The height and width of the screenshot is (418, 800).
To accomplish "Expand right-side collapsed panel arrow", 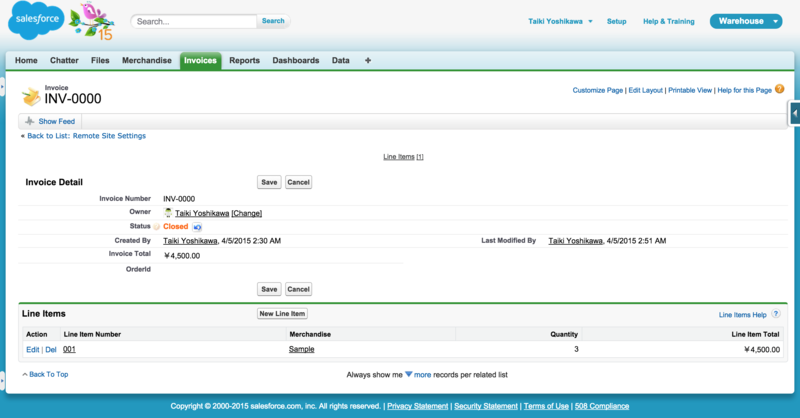I will pyautogui.click(x=794, y=113).
